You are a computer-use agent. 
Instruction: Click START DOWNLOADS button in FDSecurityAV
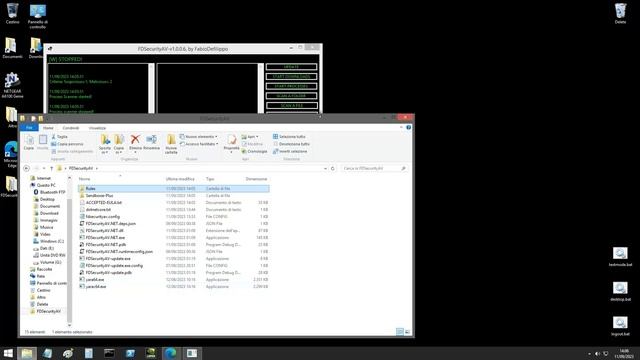291,76
